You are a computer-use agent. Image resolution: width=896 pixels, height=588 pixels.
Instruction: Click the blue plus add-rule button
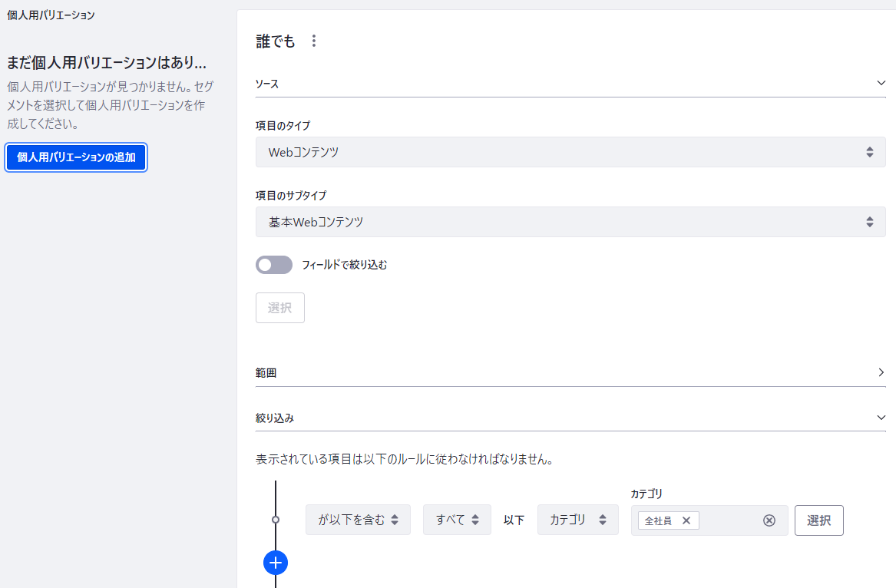pyautogui.click(x=276, y=563)
